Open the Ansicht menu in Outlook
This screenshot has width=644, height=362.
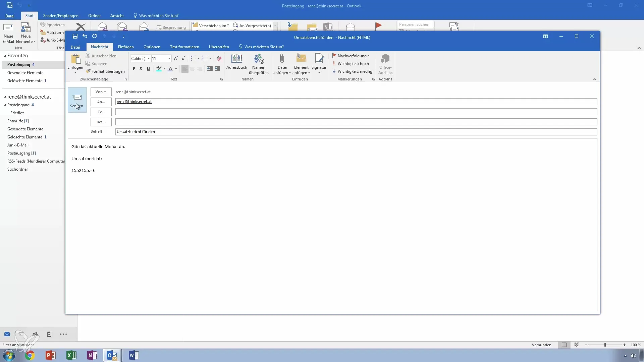[x=117, y=15]
